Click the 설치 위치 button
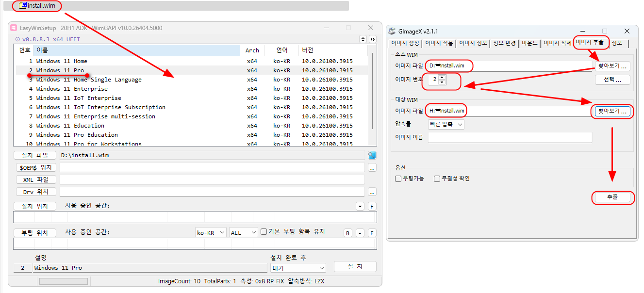 click(x=35, y=206)
